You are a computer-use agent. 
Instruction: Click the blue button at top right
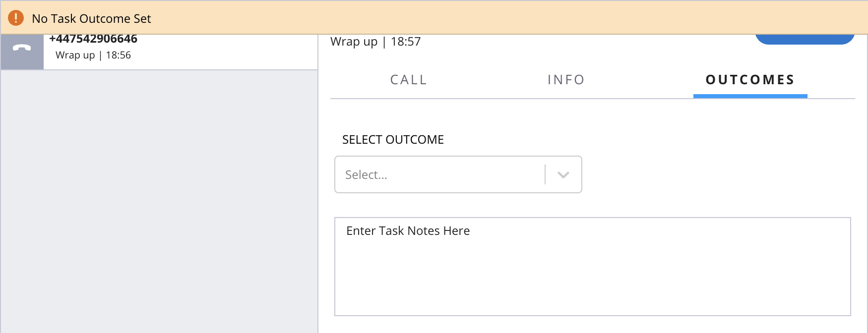coord(805,39)
